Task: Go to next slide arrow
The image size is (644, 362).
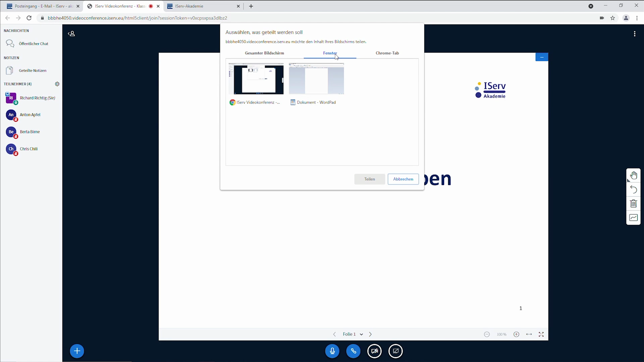Action: (x=370, y=334)
